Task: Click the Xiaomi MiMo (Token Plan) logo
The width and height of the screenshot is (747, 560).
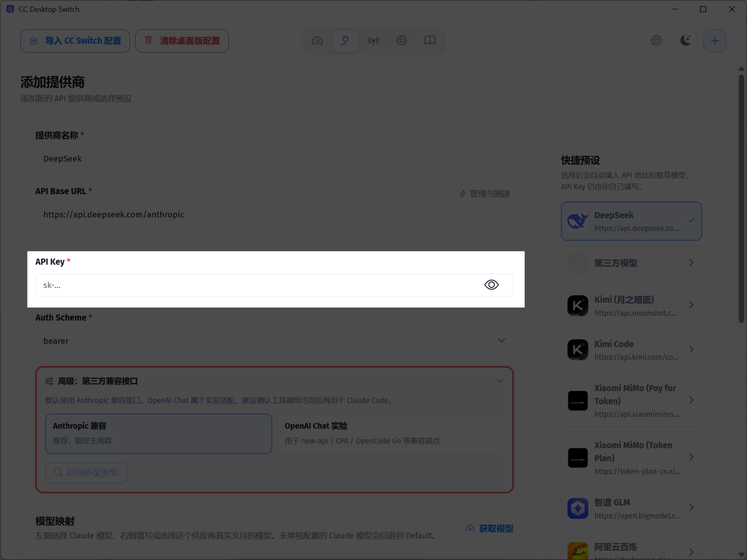Action: [x=578, y=458]
